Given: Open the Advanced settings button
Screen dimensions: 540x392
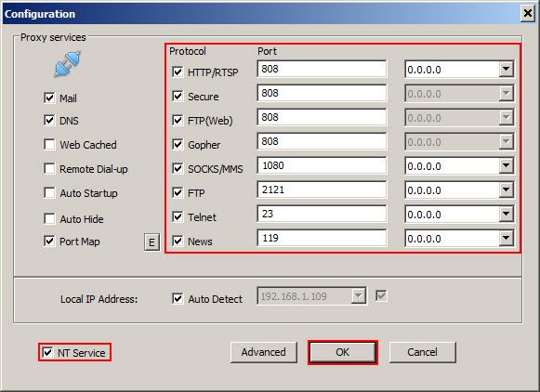Looking at the screenshot, I should pyautogui.click(x=264, y=352).
